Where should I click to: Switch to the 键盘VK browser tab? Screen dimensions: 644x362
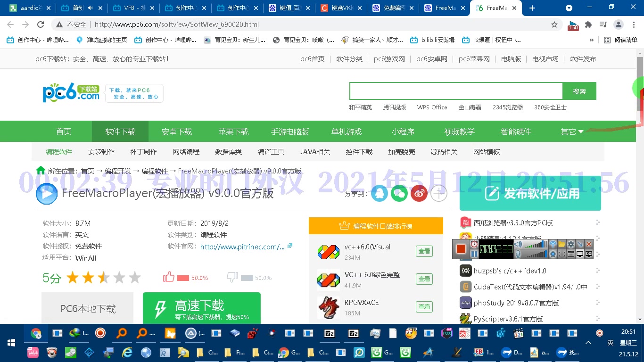340,8
